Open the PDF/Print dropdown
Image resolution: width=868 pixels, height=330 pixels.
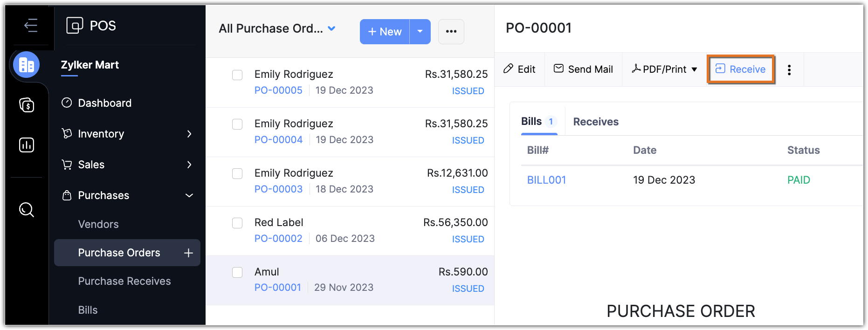coord(664,69)
